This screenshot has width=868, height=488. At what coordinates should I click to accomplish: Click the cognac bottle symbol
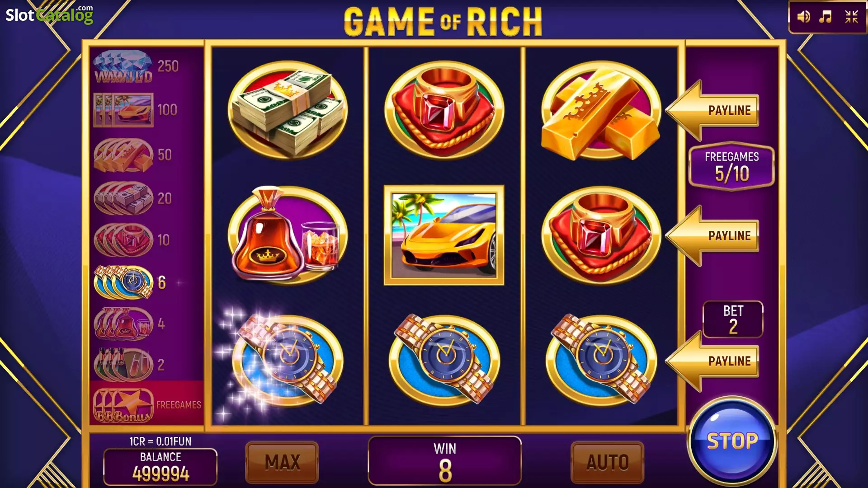[x=288, y=235]
